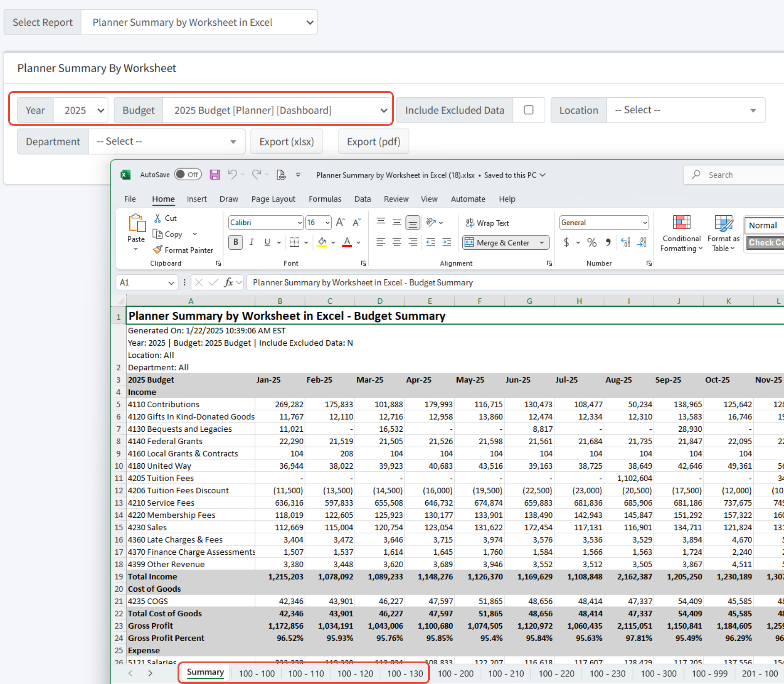The width and height of the screenshot is (784, 684).
Task: Open the Formulas ribbon tab
Action: 325,199
